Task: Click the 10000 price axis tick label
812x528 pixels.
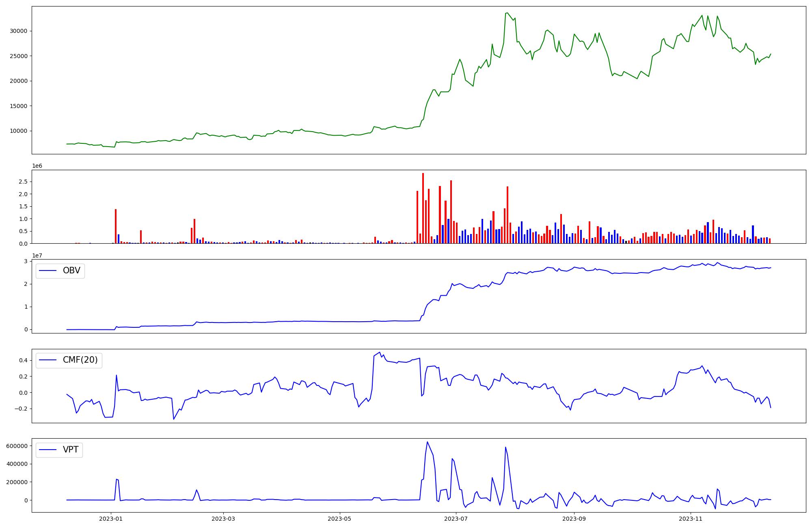Action: click(x=18, y=131)
